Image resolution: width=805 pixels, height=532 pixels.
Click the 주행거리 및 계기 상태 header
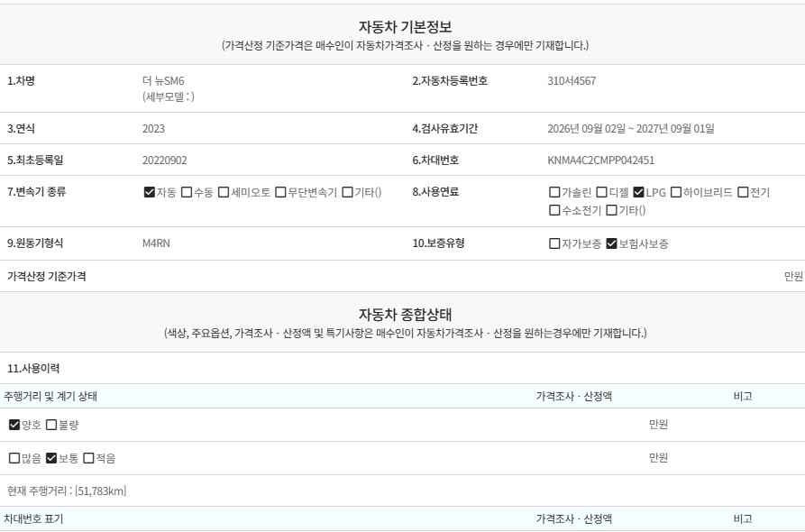[x=50, y=396]
